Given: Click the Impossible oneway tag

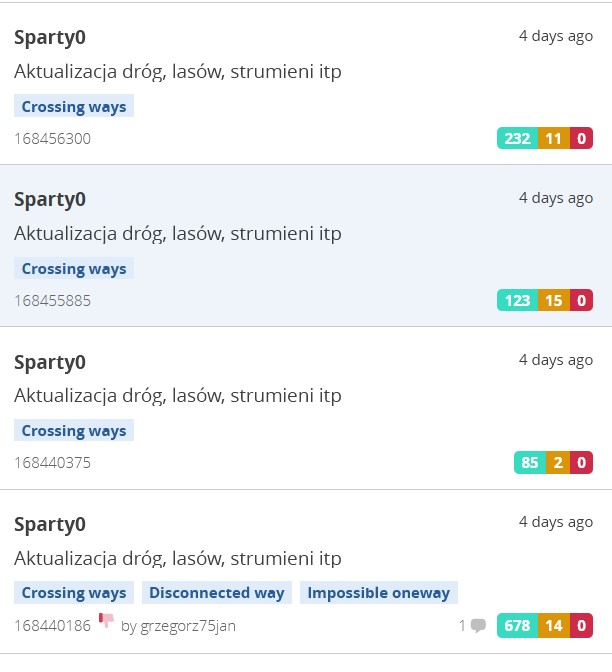Looking at the screenshot, I should [x=379, y=593].
